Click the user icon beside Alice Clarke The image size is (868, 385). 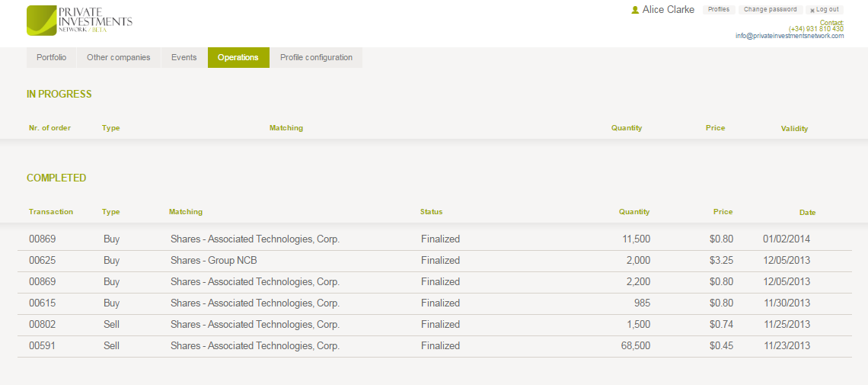[x=635, y=10]
